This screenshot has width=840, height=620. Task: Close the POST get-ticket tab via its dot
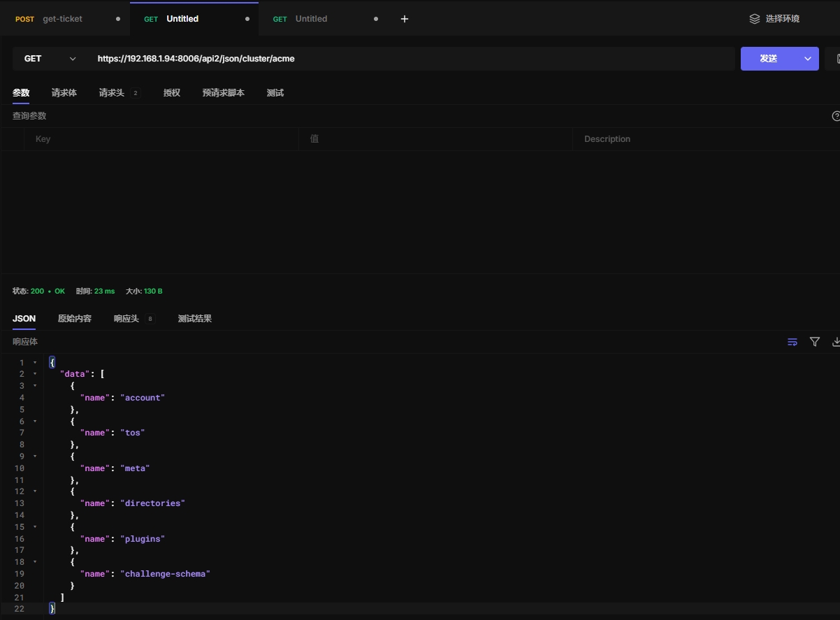point(117,19)
